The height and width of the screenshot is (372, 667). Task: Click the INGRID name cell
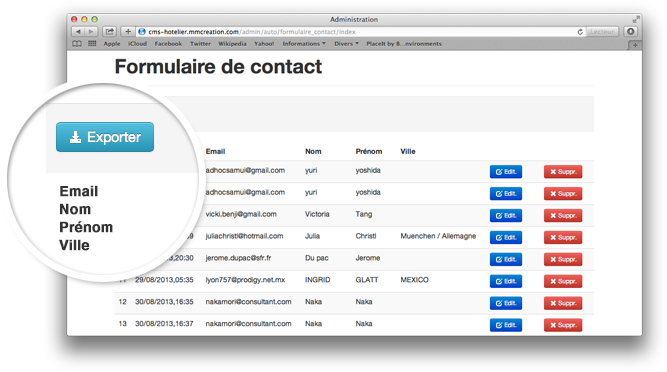point(317,280)
